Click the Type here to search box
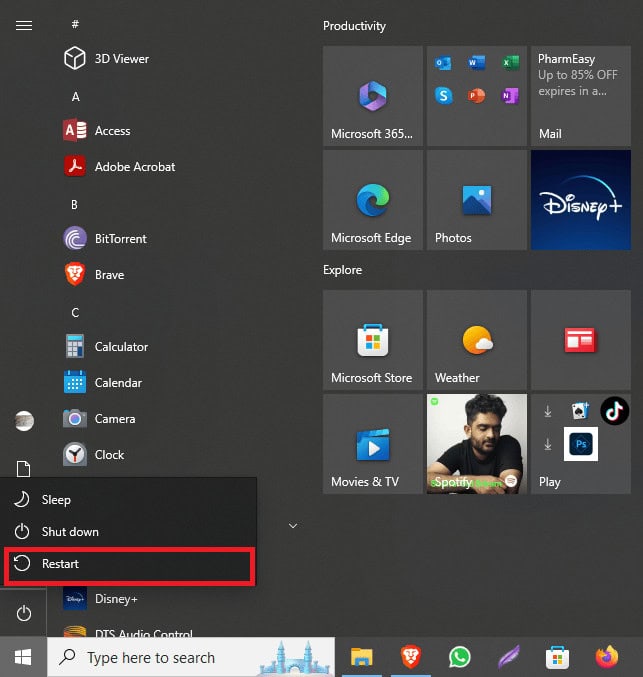Viewport: 643px width, 677px height. coord(191,657)
